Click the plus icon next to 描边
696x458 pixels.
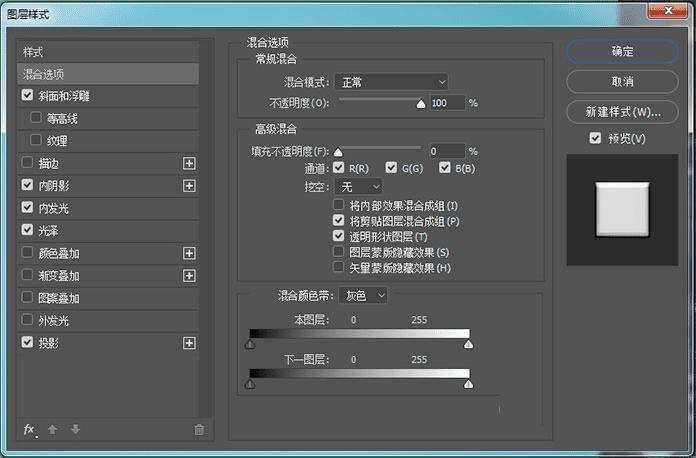(x=189, y=163)
